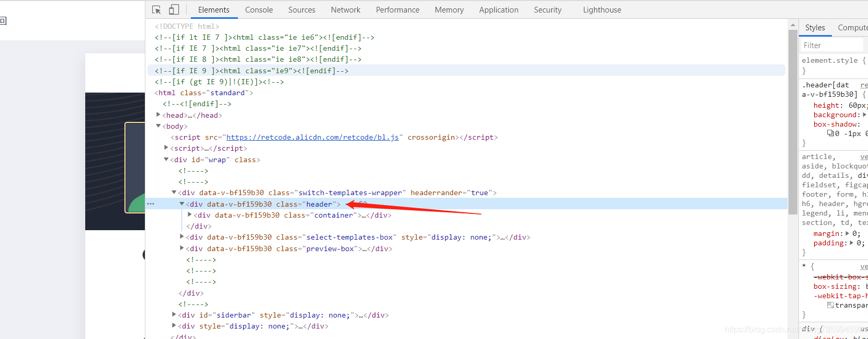Go to the Performance tab
This screenshot has height=339, width=868.
click(x=397, y=10)
